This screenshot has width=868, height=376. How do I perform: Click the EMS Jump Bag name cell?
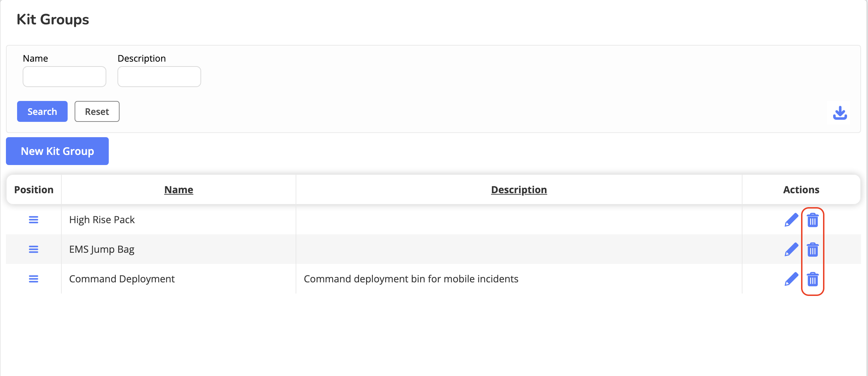tap(101, 249)
